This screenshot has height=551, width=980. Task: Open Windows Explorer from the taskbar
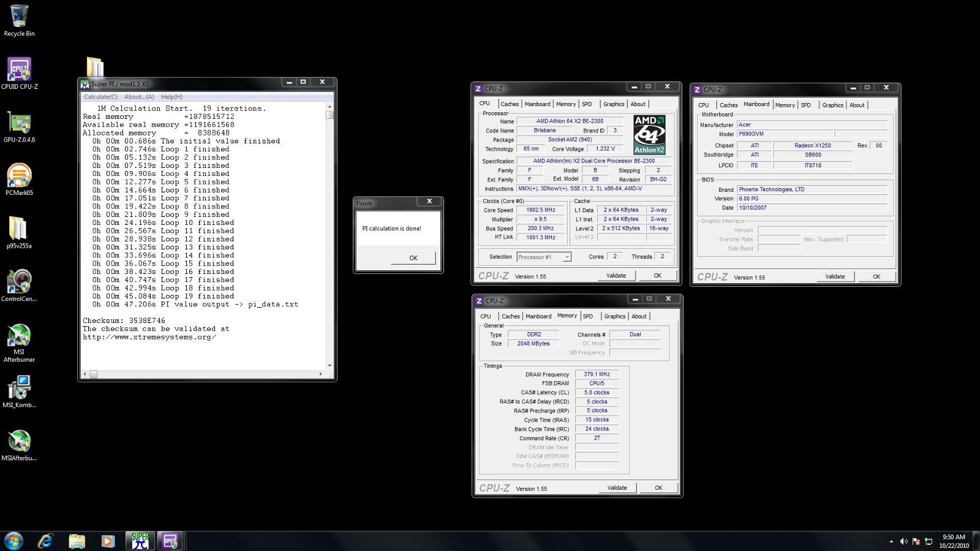pyautogui.click(x=77, y=541)
